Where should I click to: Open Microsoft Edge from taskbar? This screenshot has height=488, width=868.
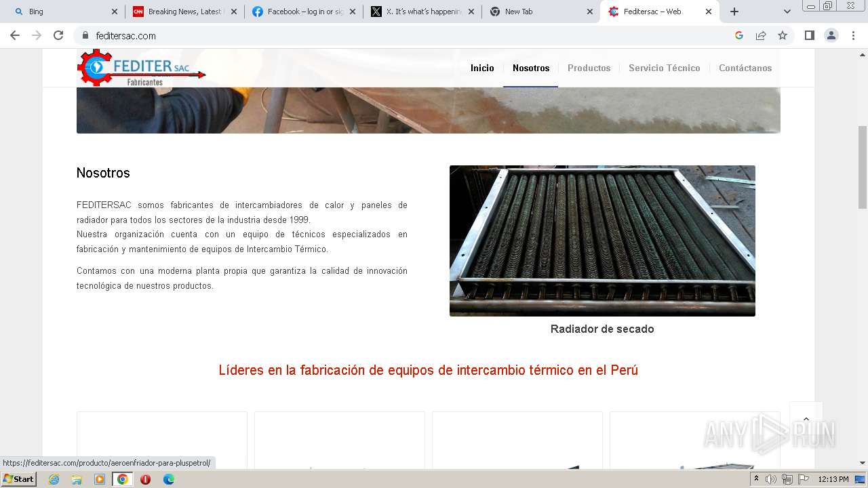(x=169, y=479)
